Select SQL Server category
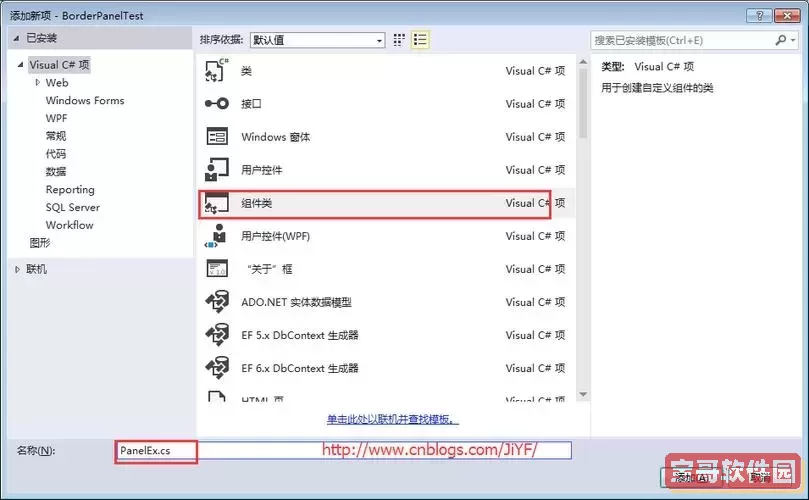The image size is (809, 500). coord(73,207)
